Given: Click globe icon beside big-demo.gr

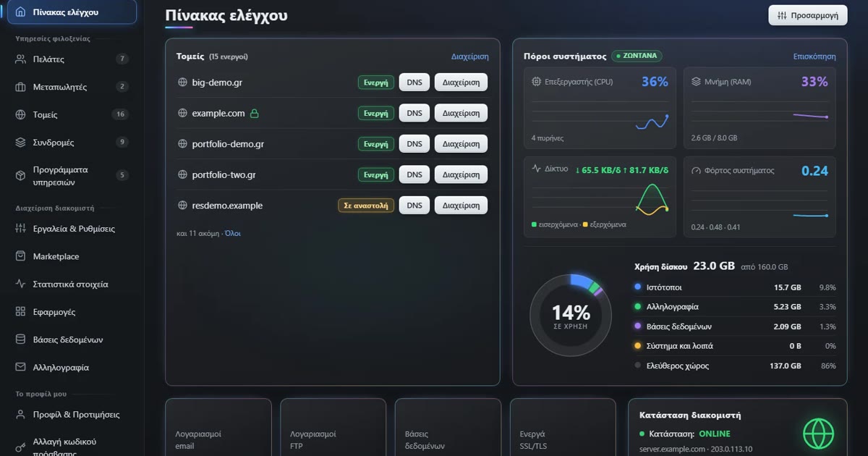Looking at the screenshot, I should tap(182, 83).
